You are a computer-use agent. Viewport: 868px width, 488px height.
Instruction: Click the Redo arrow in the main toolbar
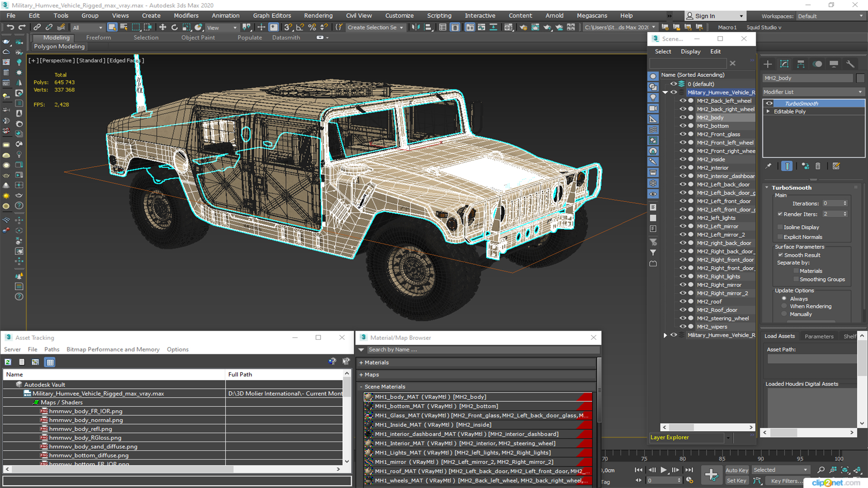tap(21, 28)
